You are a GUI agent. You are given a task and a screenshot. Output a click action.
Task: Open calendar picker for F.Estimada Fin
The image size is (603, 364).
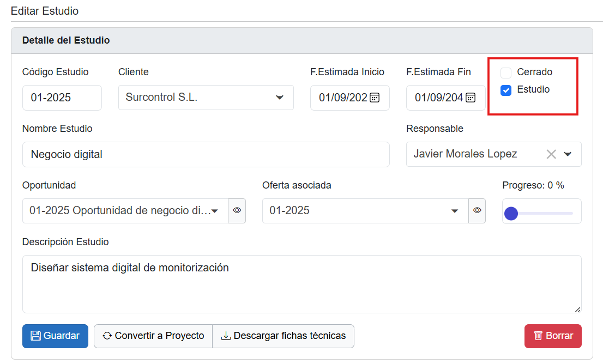coord(471,98)
